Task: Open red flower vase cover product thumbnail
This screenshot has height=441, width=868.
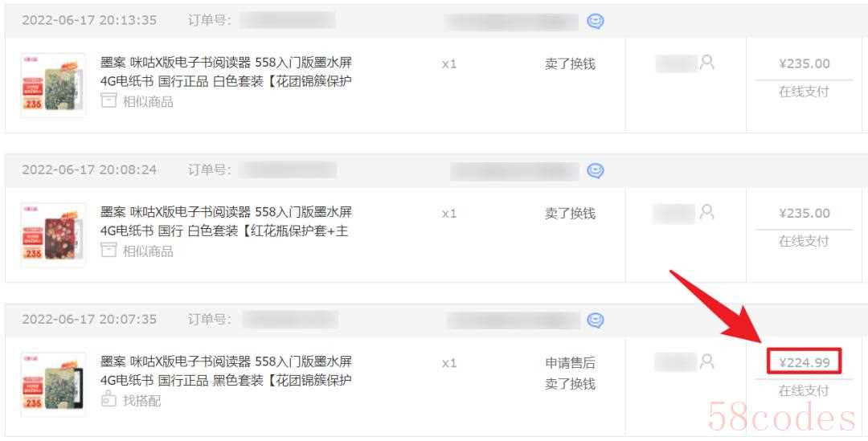Action: click(53, 234)
